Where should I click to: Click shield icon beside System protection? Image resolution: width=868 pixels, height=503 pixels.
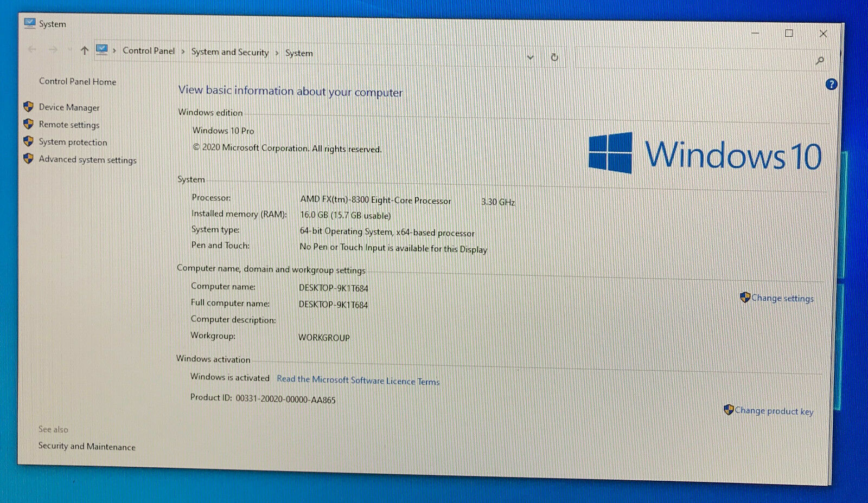point(29,141)
